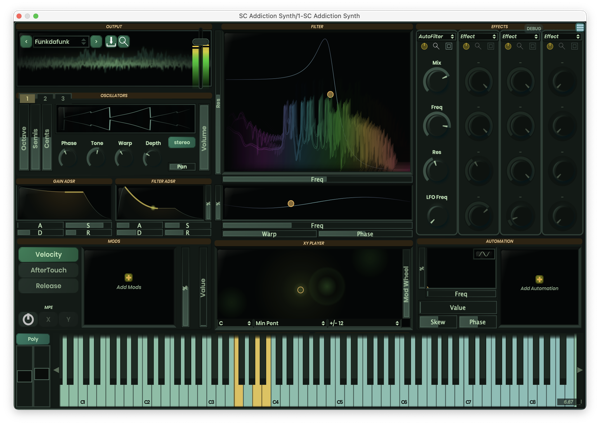Toggle the Poly mode button
This screenshot has height=425, width=600.
[33, 339]
